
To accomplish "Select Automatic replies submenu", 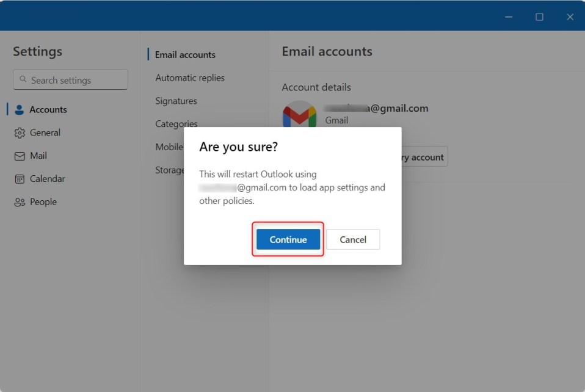I will click(x=190, y=78).
